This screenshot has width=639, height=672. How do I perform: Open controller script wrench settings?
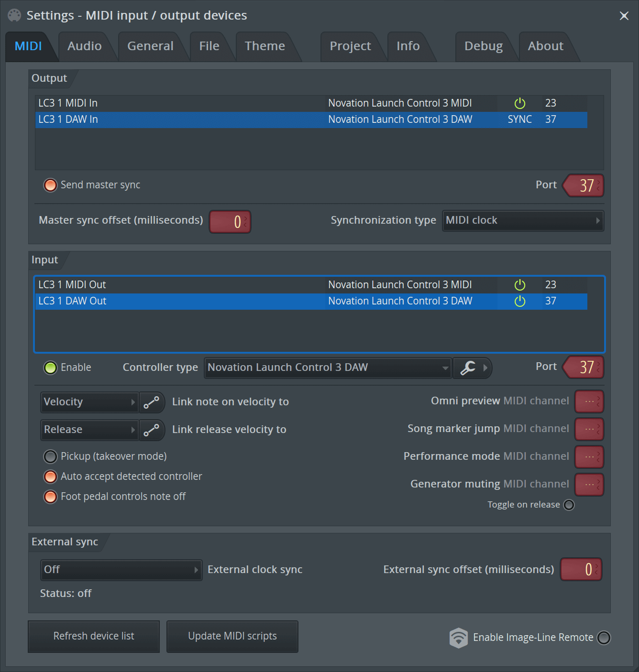[467, 368]
